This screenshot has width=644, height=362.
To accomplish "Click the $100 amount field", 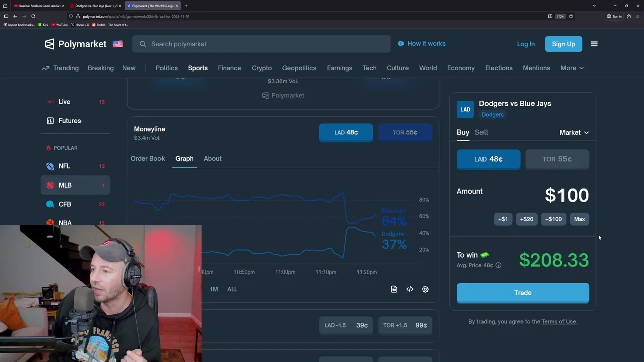I will [x=567, y=195].
